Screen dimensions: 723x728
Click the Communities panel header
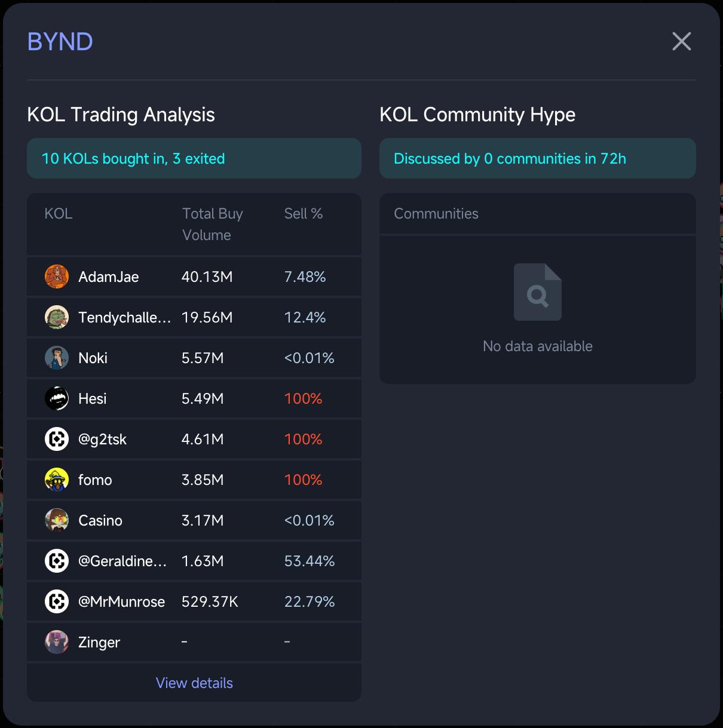pos(436,214)
